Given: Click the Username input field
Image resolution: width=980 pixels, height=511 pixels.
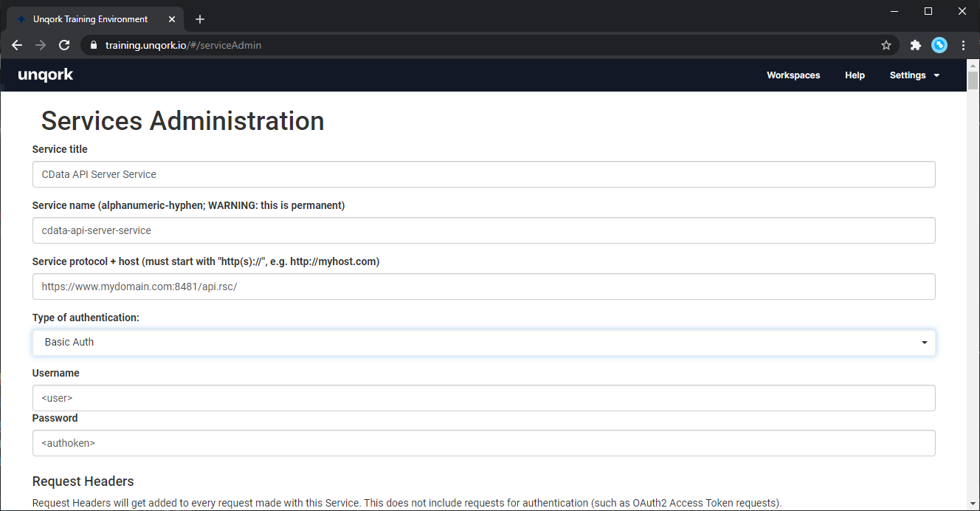Looking at the screenshot, I should pyautogui.click(x=483, y=398).
